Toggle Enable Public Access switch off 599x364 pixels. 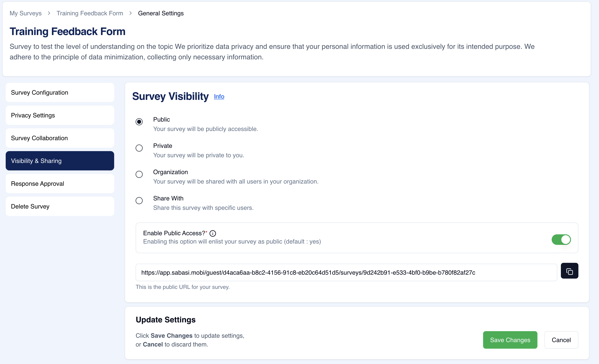[561, 240]
